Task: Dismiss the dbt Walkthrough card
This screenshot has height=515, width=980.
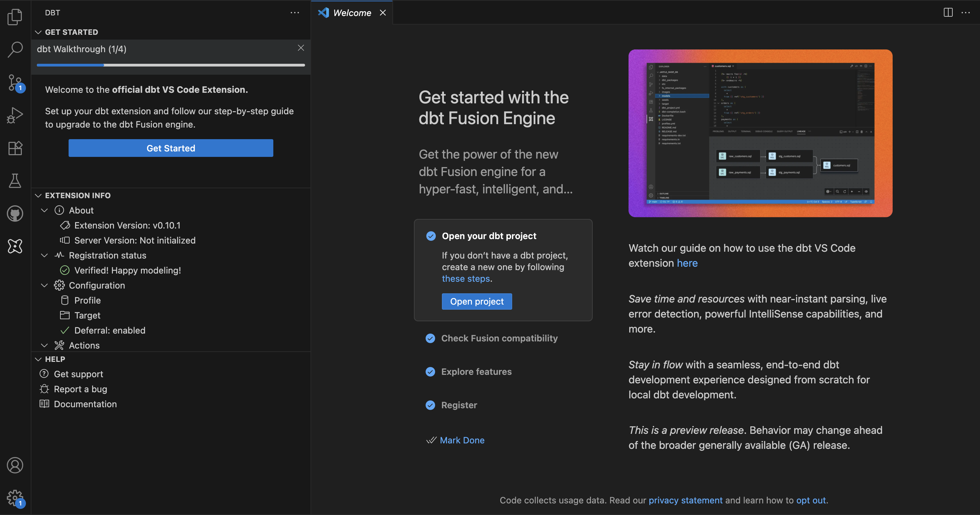Action: coord(301,48)
